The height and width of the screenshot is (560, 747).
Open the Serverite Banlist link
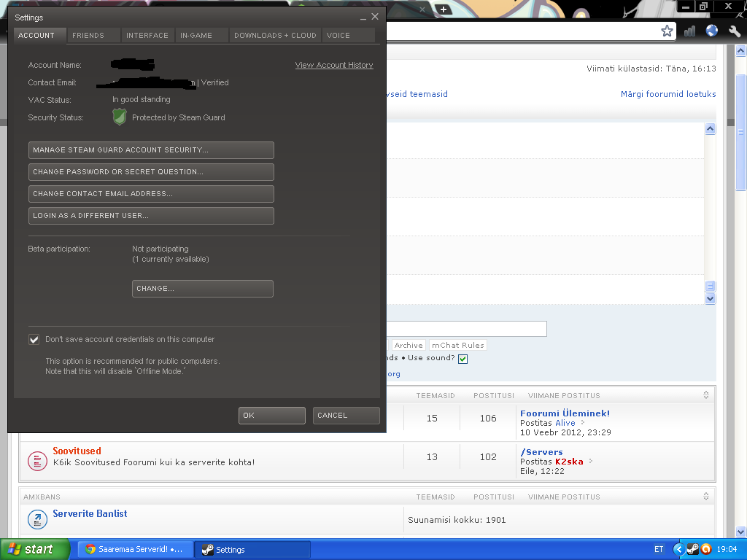[x=90, y=513]
